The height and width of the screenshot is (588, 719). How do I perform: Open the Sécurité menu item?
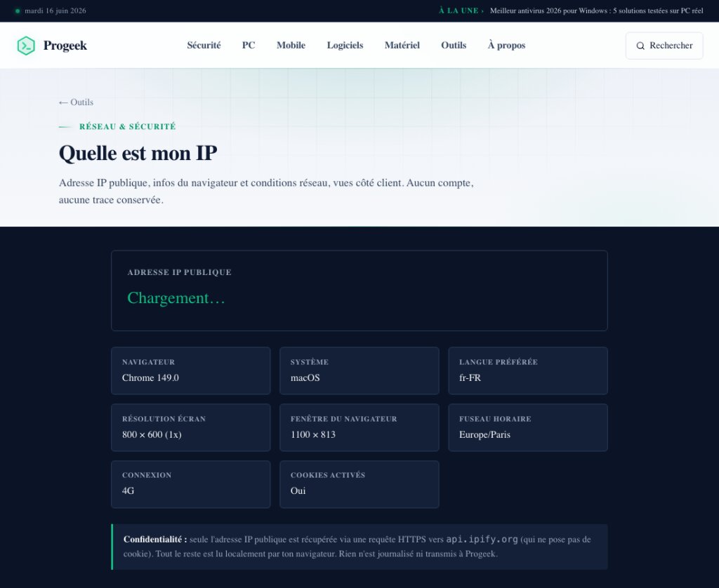pos(204,46)
